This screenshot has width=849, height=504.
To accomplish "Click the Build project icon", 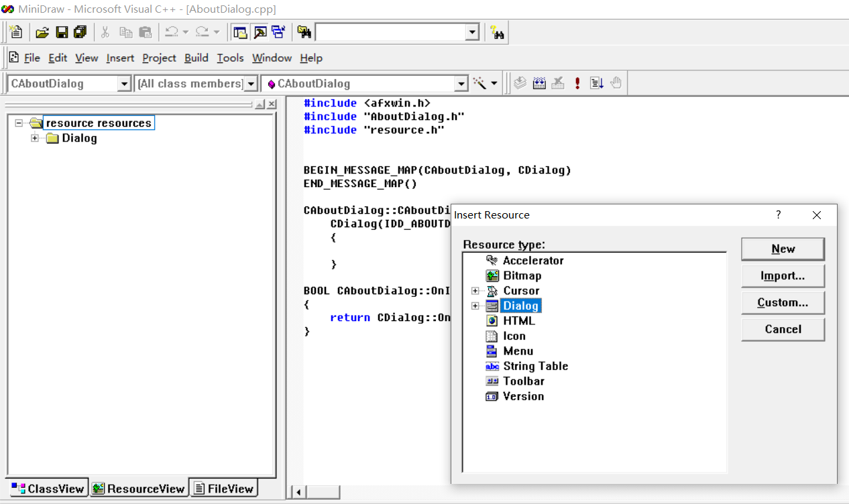I will pyautogui.click(x=539, y=83).
